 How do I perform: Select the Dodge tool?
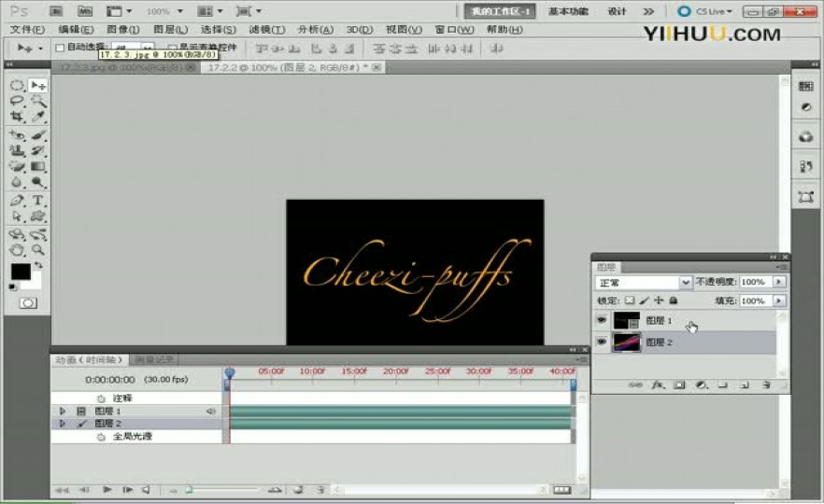coord(37,182)
